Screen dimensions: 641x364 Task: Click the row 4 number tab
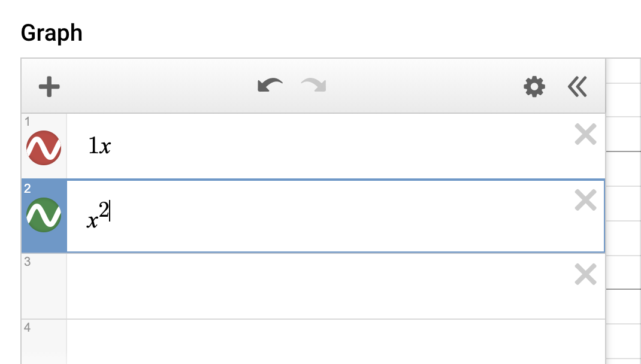click(x=27, y=327)
